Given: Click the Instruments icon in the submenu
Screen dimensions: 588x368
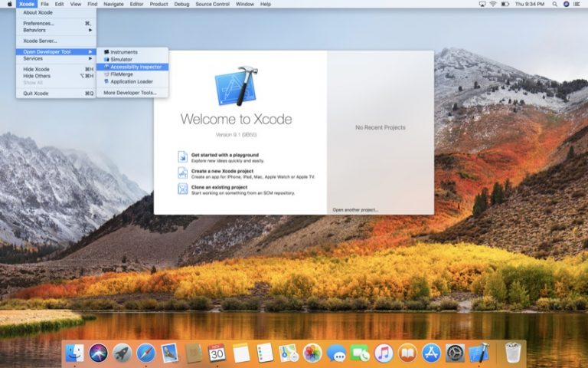Looking at the screenshot, I should [x=106, y=52].
